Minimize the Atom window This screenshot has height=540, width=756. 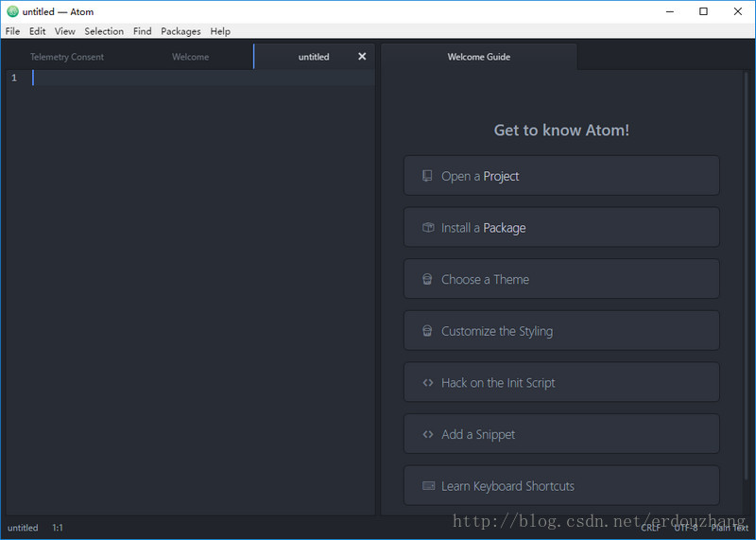(x=670, y=11)
